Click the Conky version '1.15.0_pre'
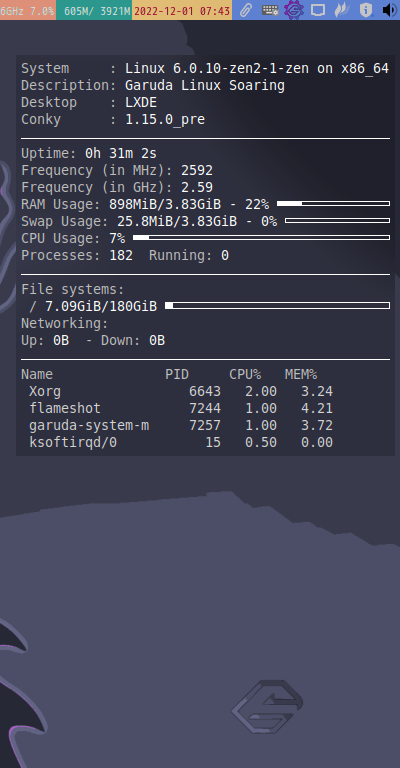Image resolution: width=400 pixels, height=768 pixels. click(x=165, y=120)
